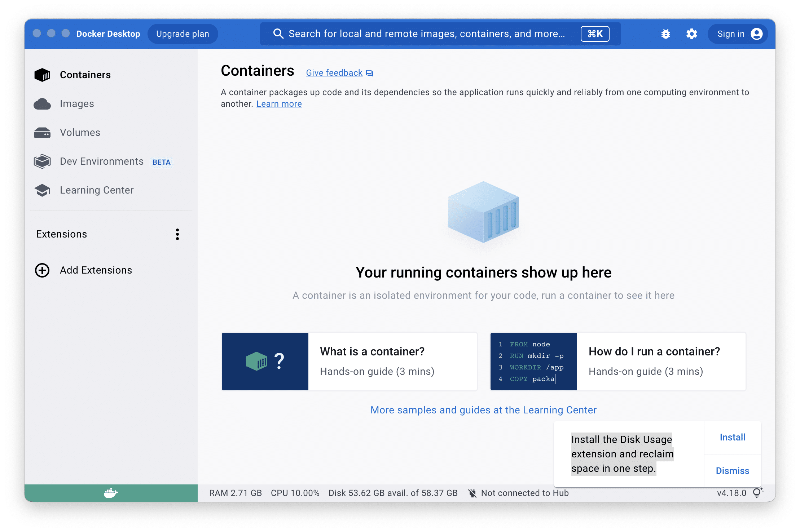Screen dimensions: 800x532
Task: Select the Learning Center graduation cap icon
Action: point(42,190)
